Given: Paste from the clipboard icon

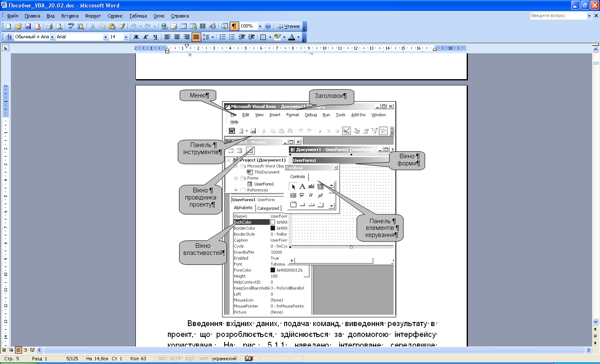Looking at the screenshot, I should (112, 26).
